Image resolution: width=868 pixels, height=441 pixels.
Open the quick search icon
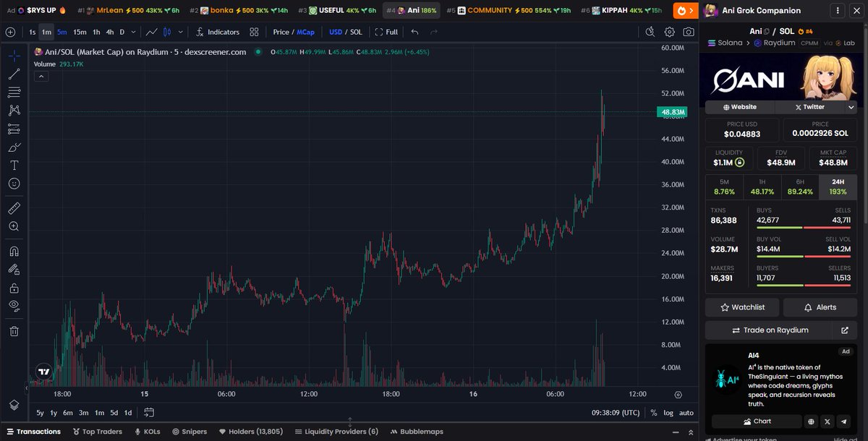[650, 32]
